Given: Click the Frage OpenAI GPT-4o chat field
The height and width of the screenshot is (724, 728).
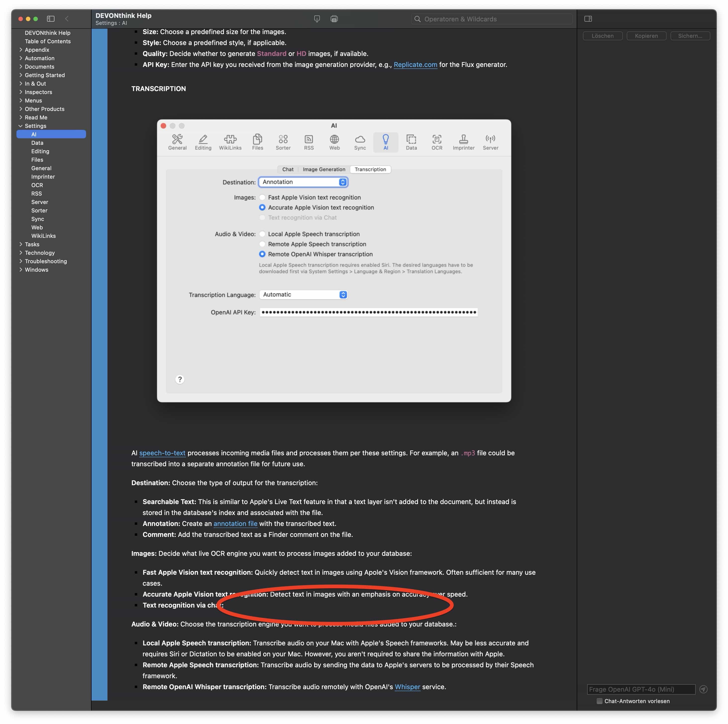Looking at the screenshot, I should (641, 689).
